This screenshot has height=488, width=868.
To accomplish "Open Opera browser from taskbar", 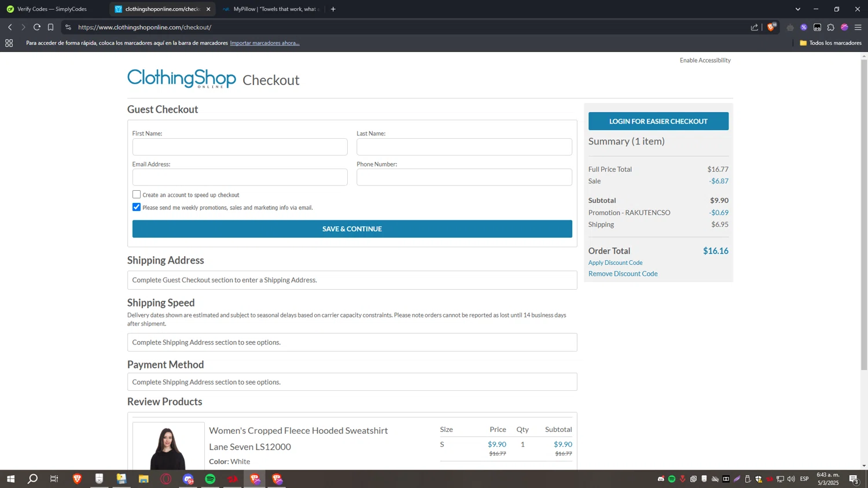I will pyautogui.click(x=166, y=479).
